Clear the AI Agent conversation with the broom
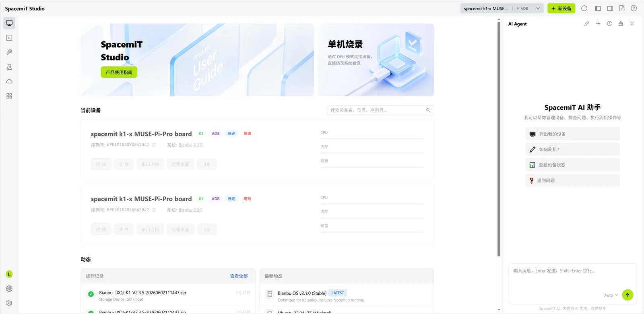Screen dimensions: 644x314 coord(621,24)
